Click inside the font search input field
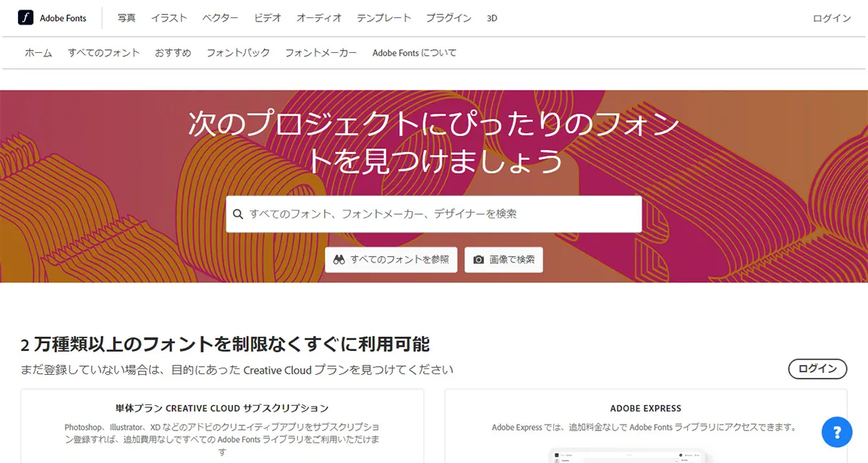 (434, 214)
